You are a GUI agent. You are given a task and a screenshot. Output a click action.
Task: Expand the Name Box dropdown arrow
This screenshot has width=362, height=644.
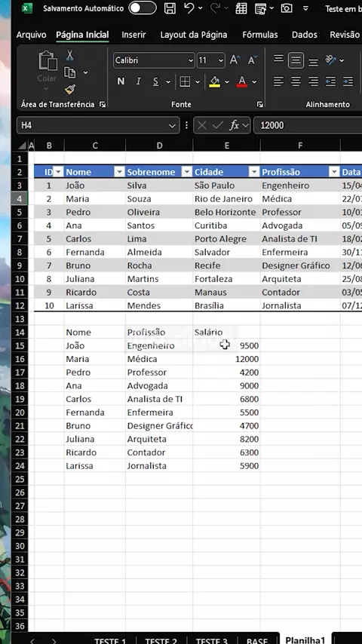point(172,126)
